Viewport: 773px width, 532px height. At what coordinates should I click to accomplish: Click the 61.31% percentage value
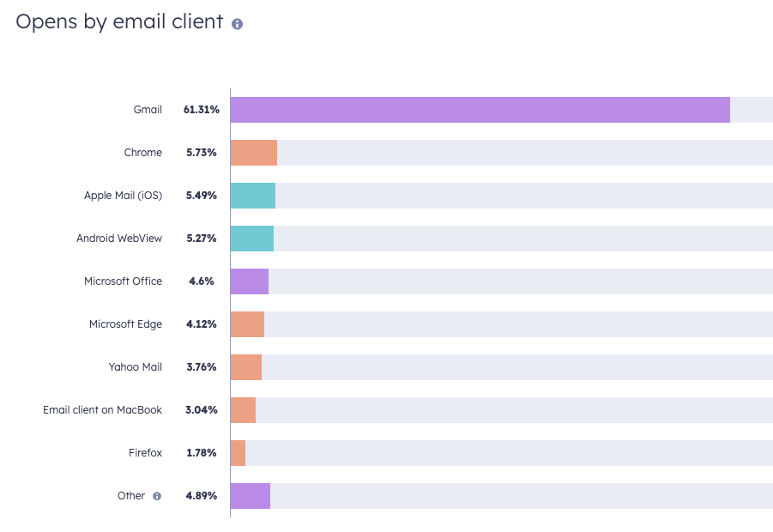coord(201,110)
